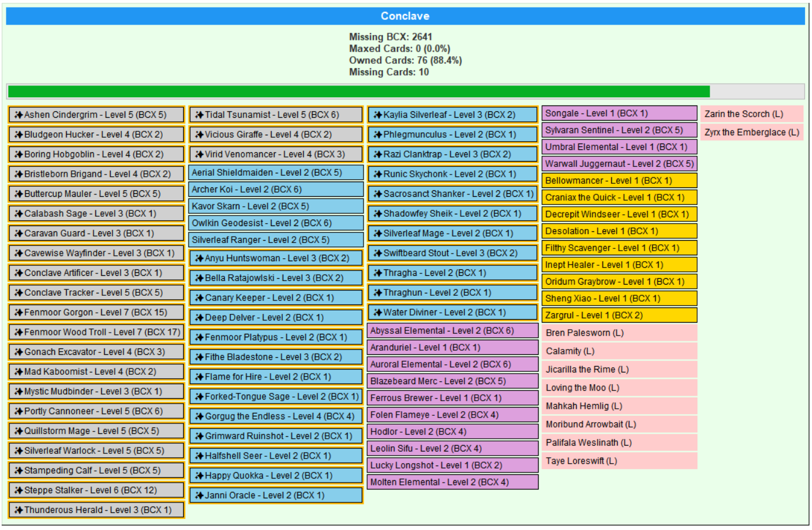Click the Zargrul Level 1 card
812x530 pixels.
[620, 316]
